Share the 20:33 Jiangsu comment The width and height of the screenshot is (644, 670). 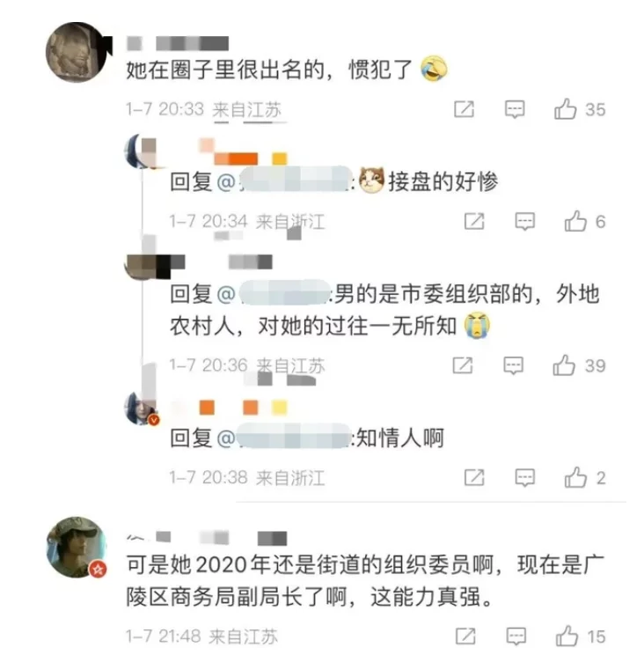(x=465, y=109)
